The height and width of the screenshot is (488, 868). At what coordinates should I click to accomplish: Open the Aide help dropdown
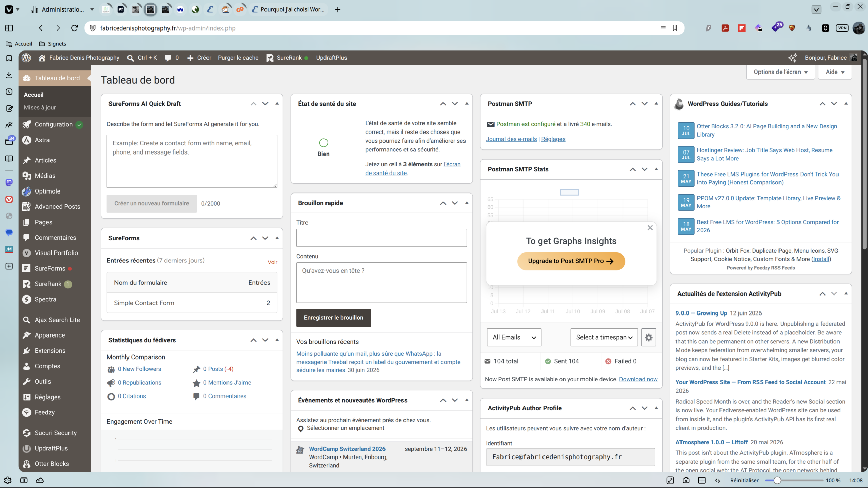(x=835, y=72)
